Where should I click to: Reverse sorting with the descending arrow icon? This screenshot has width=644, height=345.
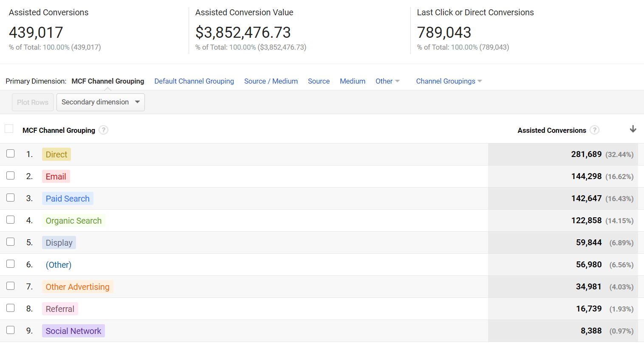coord(633,129)
